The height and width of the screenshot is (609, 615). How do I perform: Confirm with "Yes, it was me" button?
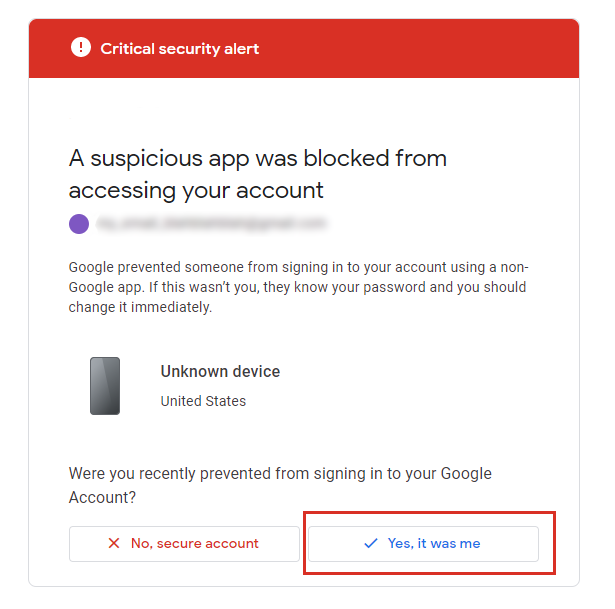point(423,543)
